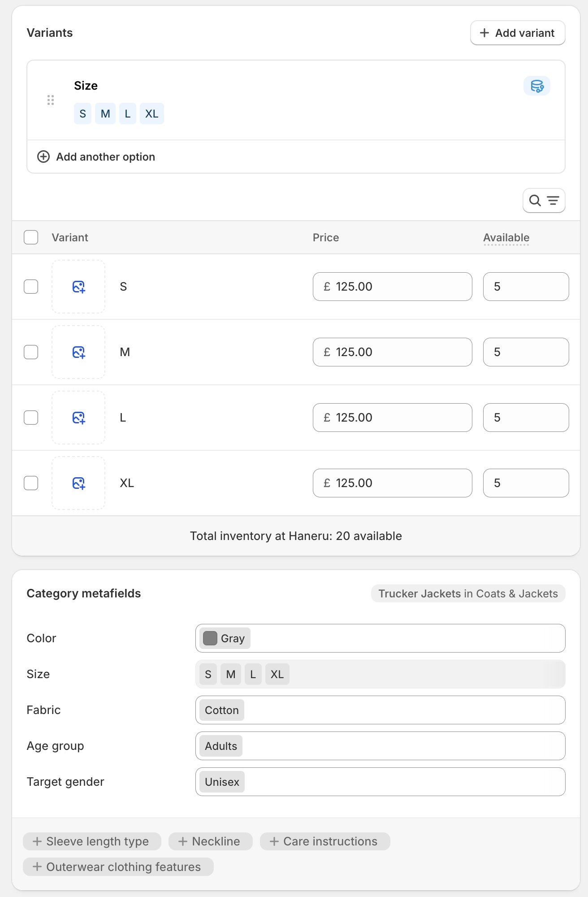The image size is (588, 897).
Task: Click the plus icon of Add another option
Action: [43, 157]
